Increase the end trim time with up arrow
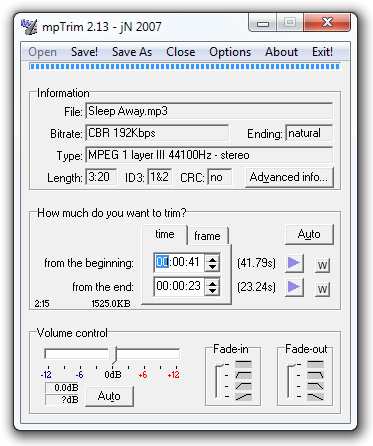This screenshot has height=446, width=373. click(212, 283)
